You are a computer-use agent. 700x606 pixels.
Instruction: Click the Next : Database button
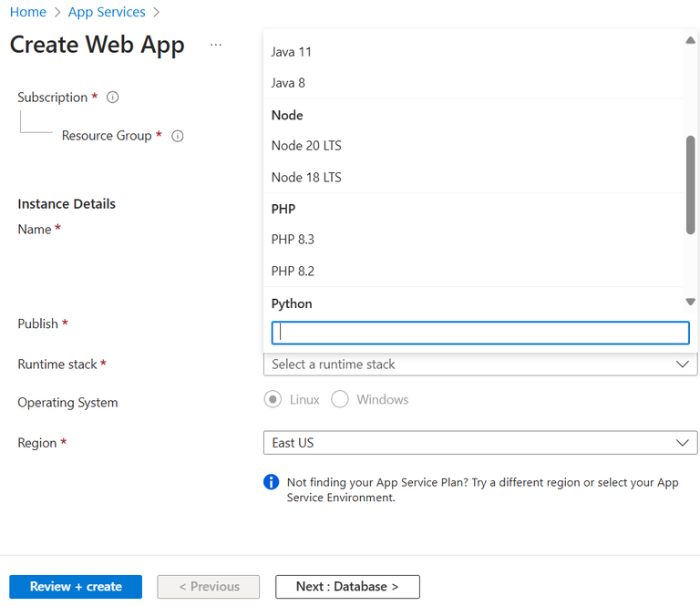click(x=347, y=587)
